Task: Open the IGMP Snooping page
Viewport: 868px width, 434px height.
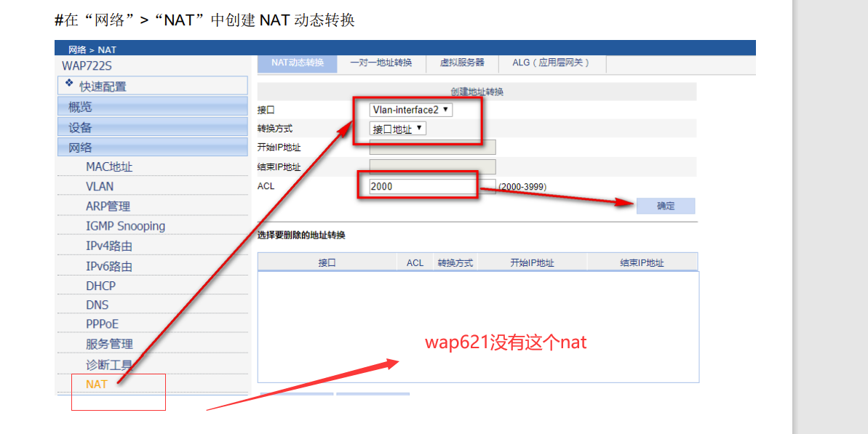Action: pyautogui.click(x=125, y=226)
